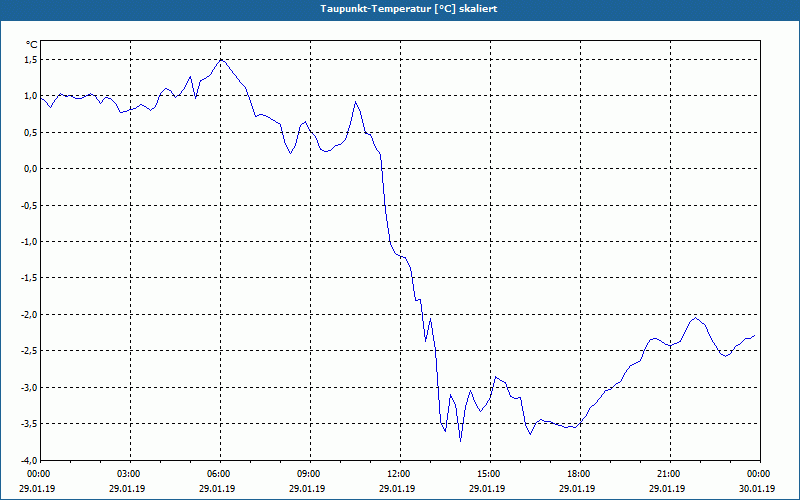Click the 29.01.19 date under 12:00
The height and width of the screenshot is (500, 800).
pyautogui.click(x=397, y=488)
